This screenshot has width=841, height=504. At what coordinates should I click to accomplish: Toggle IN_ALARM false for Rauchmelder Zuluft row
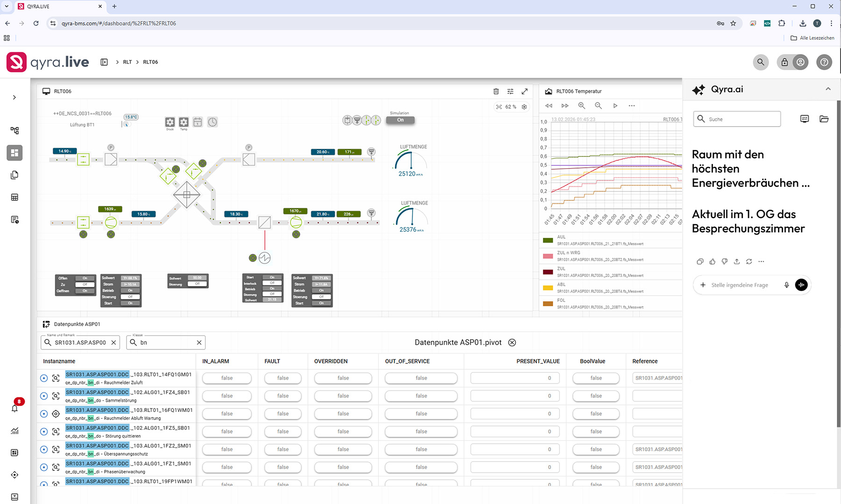tap(227, 378)
